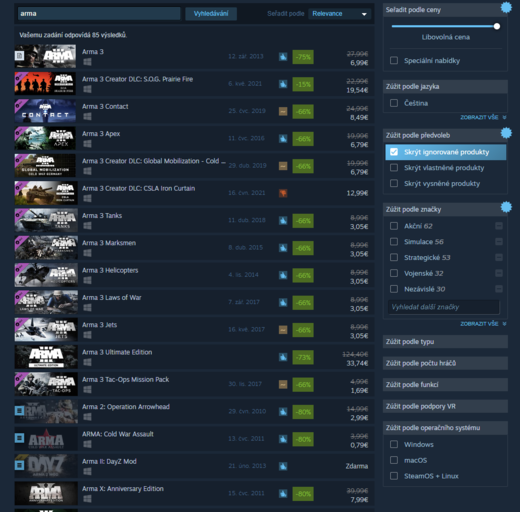Click the review summary icon for Arma 3
This screenshot has width=520, height=512.
click(x=283, y=57)
